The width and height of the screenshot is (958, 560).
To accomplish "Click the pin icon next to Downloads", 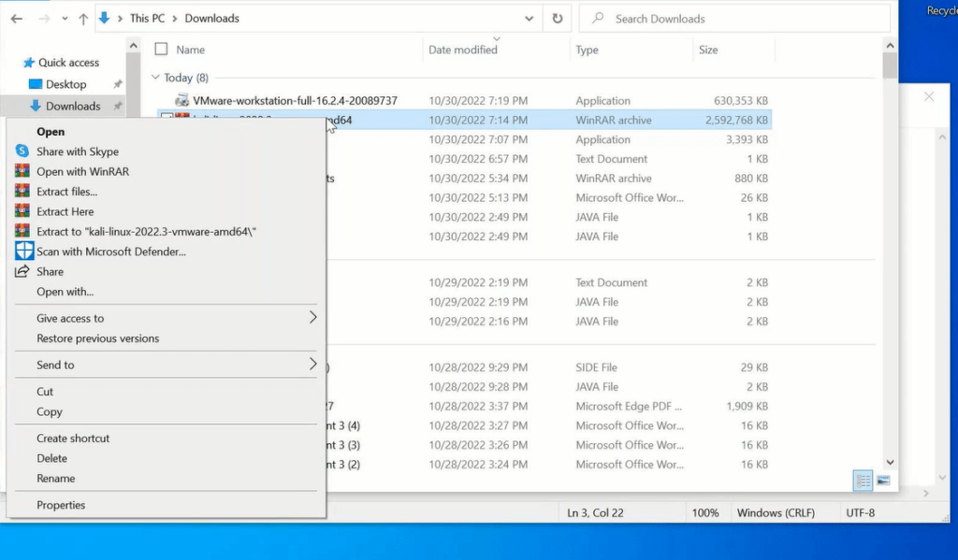I will 117,107.
